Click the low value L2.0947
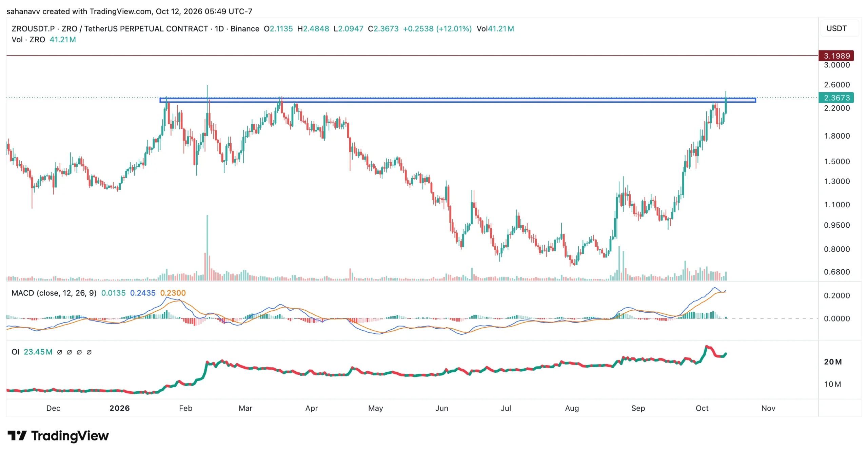 [x=348, y=29]
